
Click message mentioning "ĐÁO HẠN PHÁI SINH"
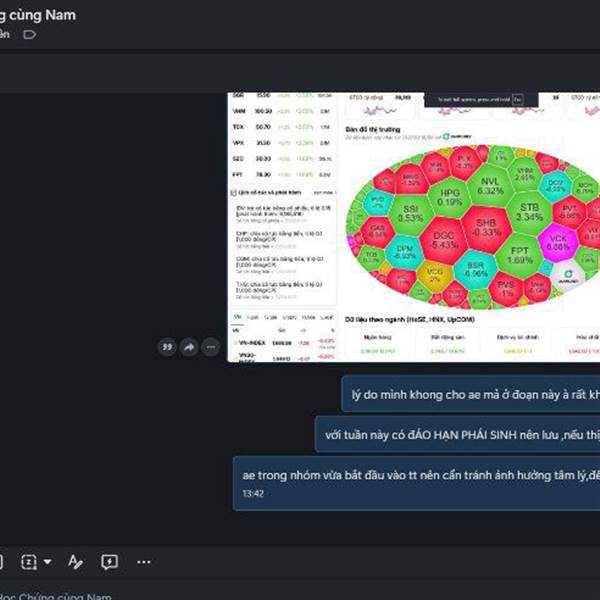pyautogui.click(x=457, y=434)
